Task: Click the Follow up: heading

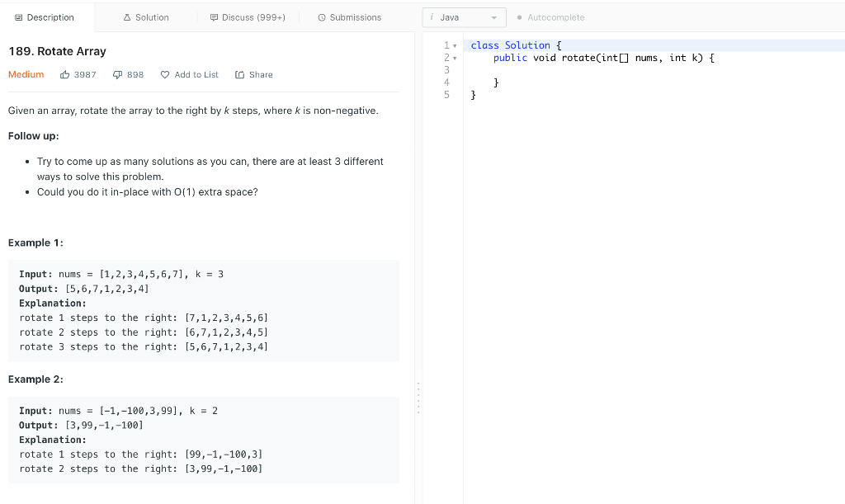Action: [33, 135]
